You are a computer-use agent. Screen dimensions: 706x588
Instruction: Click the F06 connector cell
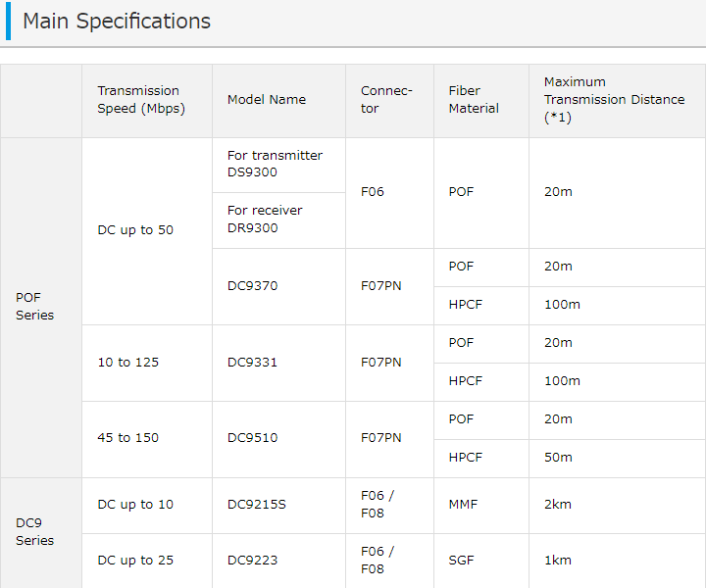click(x=389, y=193)
